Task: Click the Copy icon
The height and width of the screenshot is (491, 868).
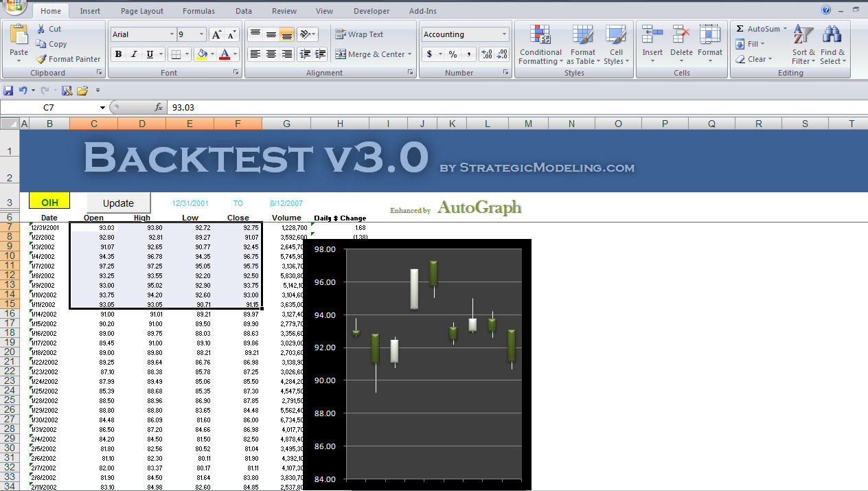Action: (41, 44)
